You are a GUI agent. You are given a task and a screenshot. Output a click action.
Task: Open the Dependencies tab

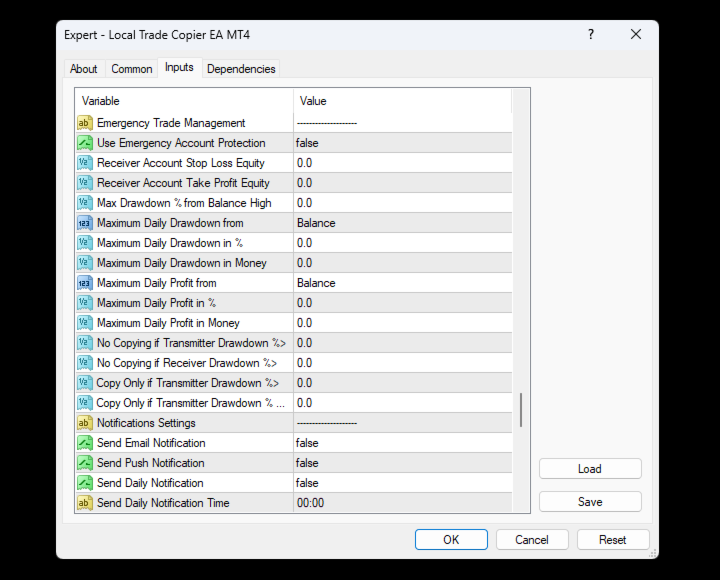(x=241, y=69)
